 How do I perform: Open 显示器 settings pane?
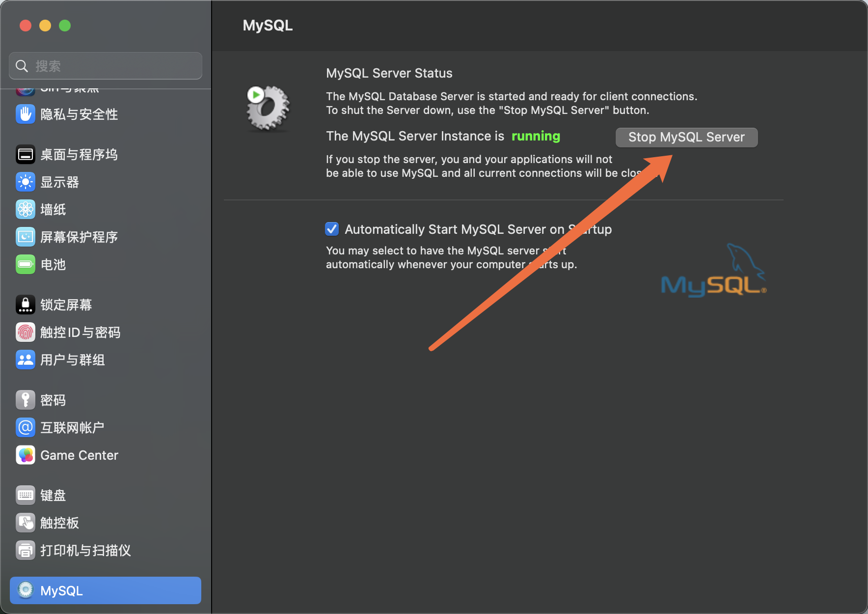(59, 182)
